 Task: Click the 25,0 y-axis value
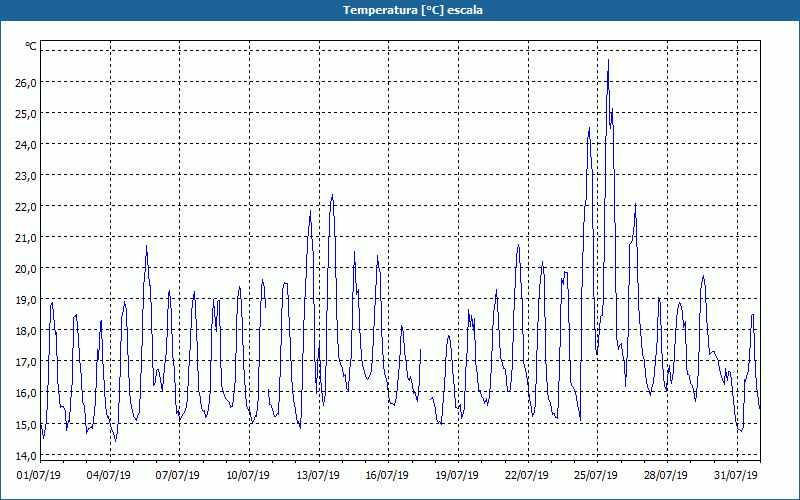tap(26, 114)
